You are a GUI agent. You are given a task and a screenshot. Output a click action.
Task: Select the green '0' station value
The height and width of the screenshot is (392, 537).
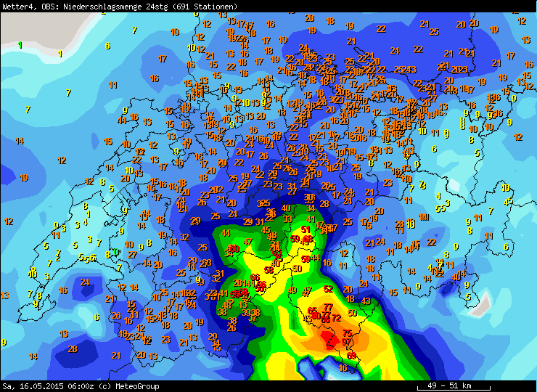116,252
